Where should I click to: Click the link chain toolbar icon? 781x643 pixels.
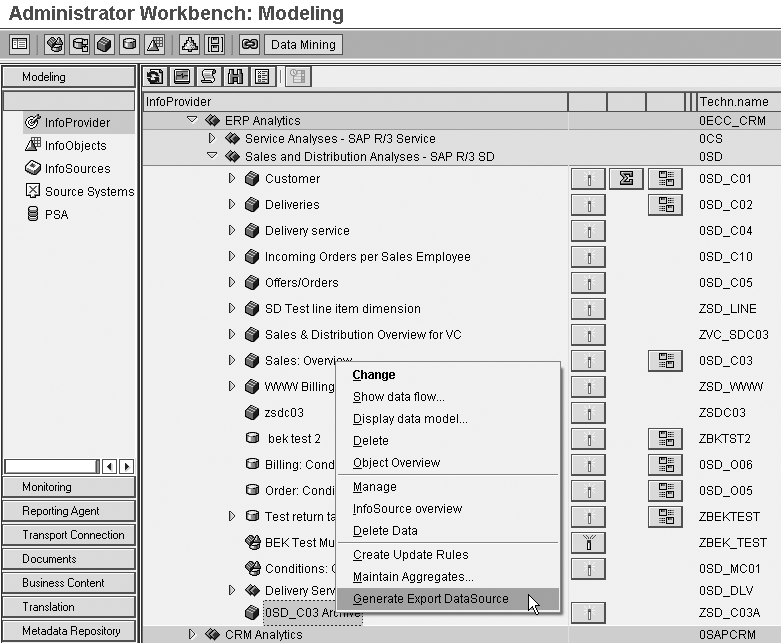pos(250,44)
